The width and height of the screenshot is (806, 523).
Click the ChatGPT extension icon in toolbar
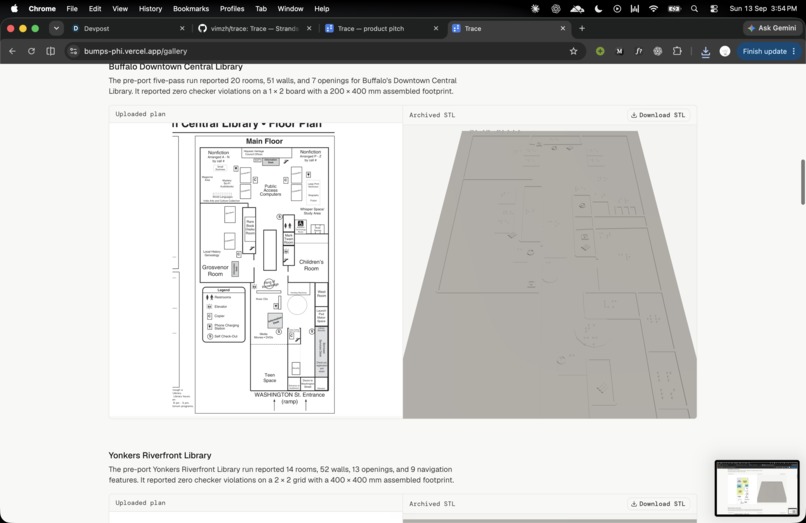pyautogui.click(x=657, y=51)
